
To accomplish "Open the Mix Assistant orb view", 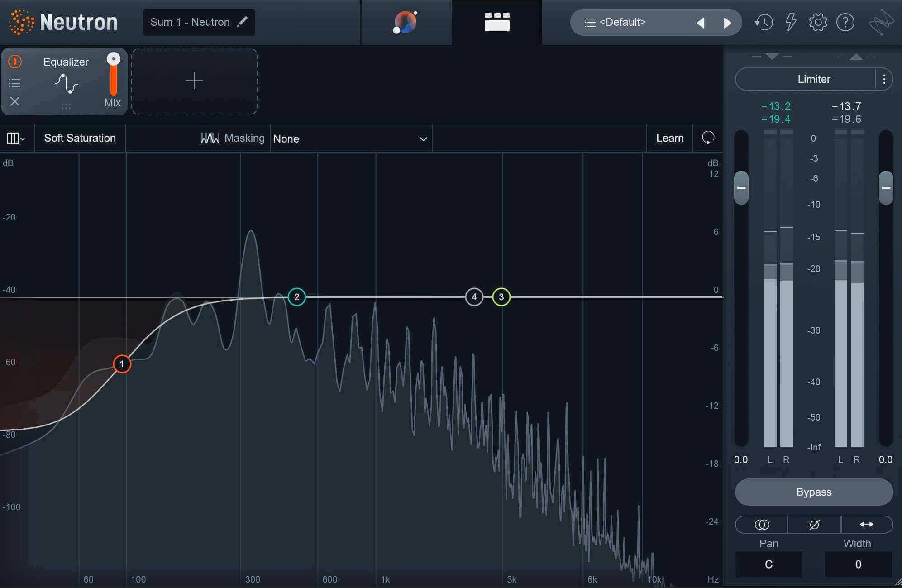I will (406, 22).
